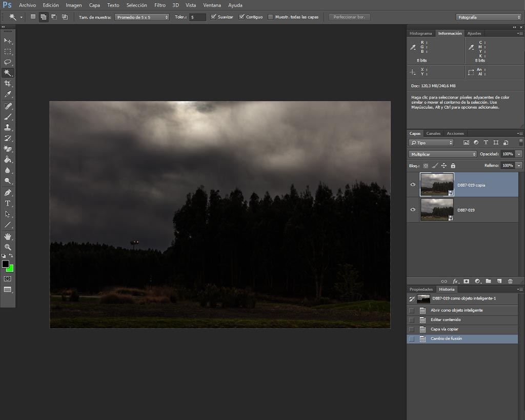525x420 pixels.
Task: Add a layer mask
Action: (467, 282)
